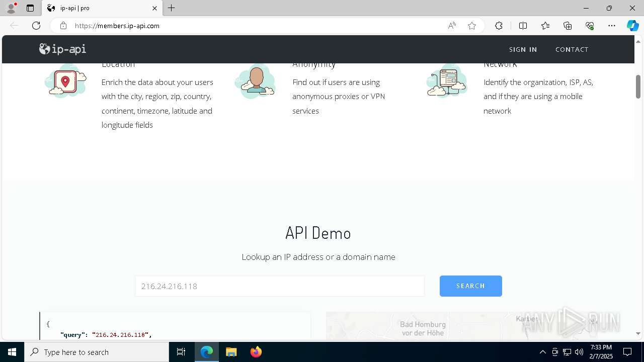The height and width of the screenshot is (362, 644).
Task: Open the Read aloud tool
Action: 452,26
